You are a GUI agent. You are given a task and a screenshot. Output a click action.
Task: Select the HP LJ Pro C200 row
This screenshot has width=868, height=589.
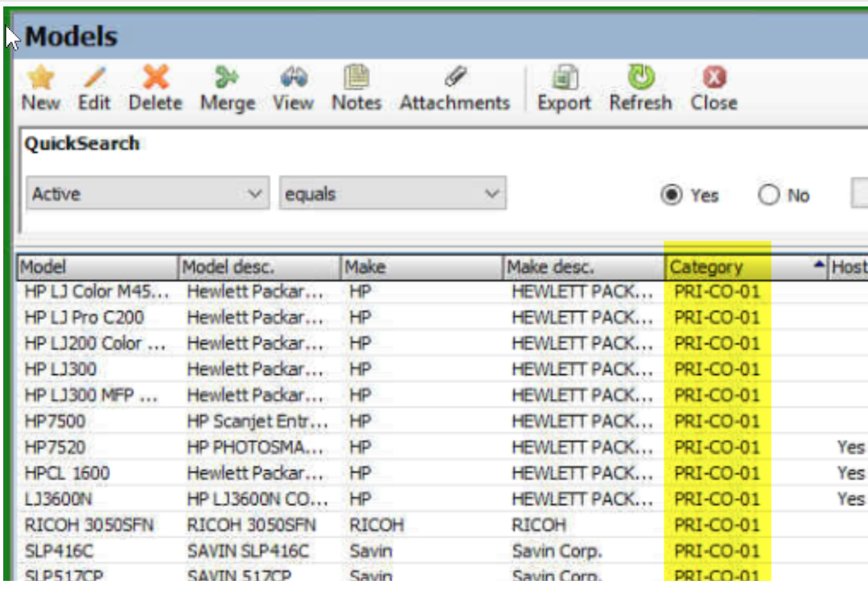tap(443, 318)
